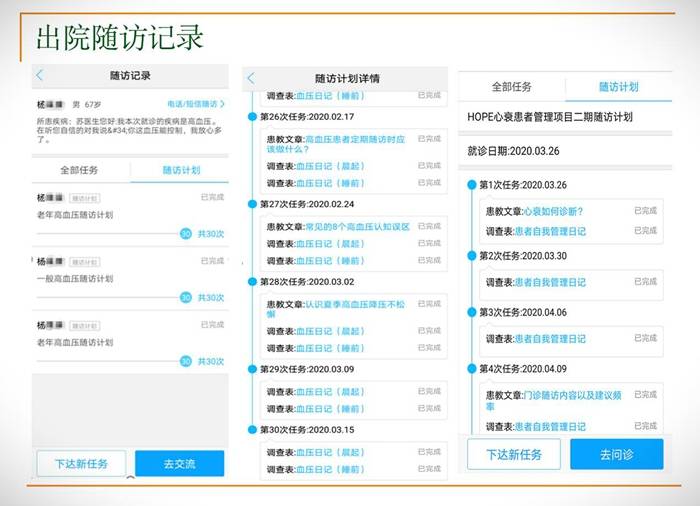Open 患者自我管理日记 under 第4次任务
The height and width of the screenshot is (506, 700).
coord(550,427)
